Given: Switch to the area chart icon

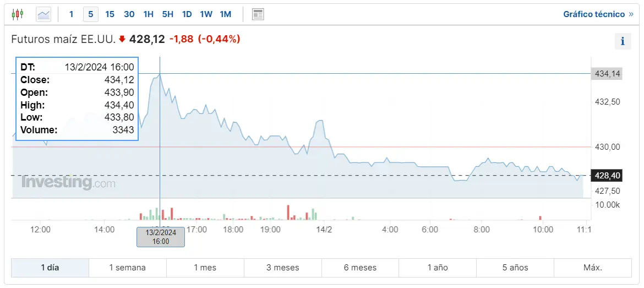Looking at the screenshot, I should click(x=43, y=14).
